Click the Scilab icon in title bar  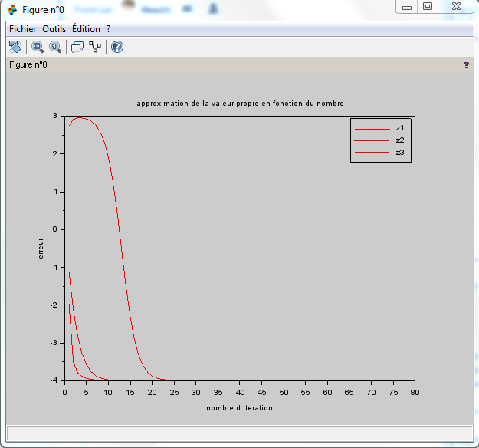(11, 9)
